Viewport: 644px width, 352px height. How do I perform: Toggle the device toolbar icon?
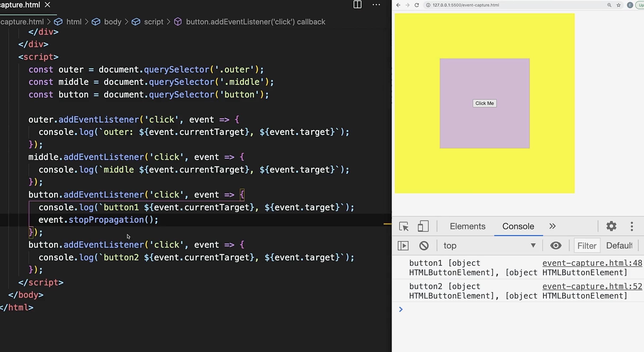423,226
